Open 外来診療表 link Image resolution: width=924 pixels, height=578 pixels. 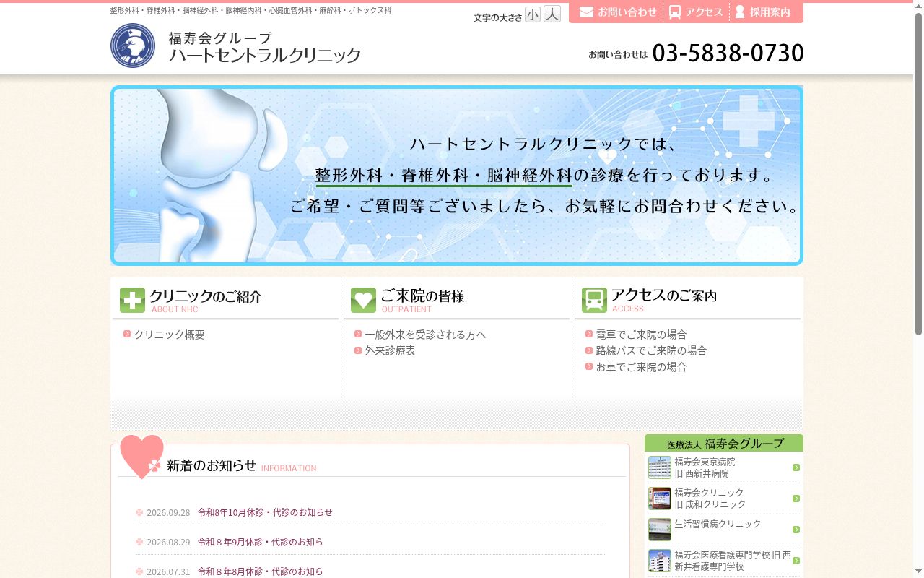click(x=390, y=350)
